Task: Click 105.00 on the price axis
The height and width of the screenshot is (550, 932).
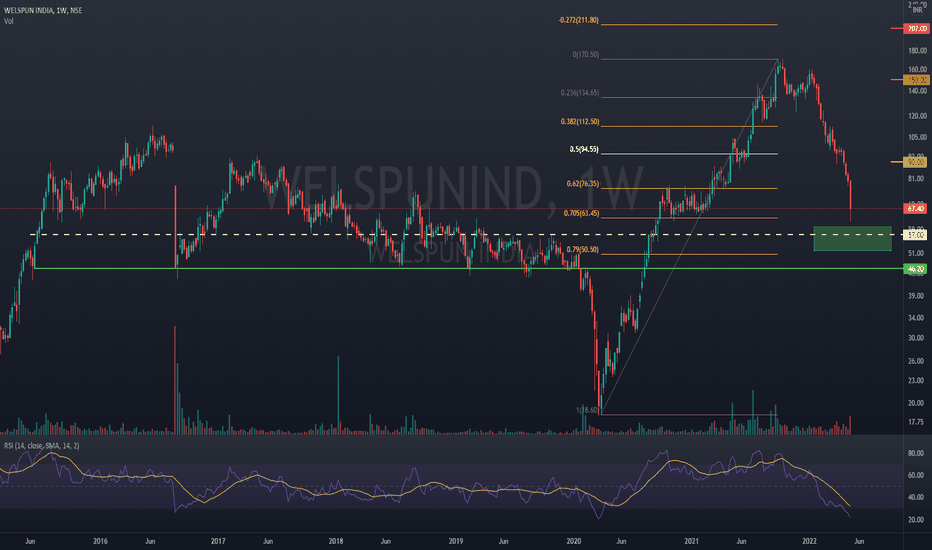Action: pyautogui.click(x=917, y=137)
